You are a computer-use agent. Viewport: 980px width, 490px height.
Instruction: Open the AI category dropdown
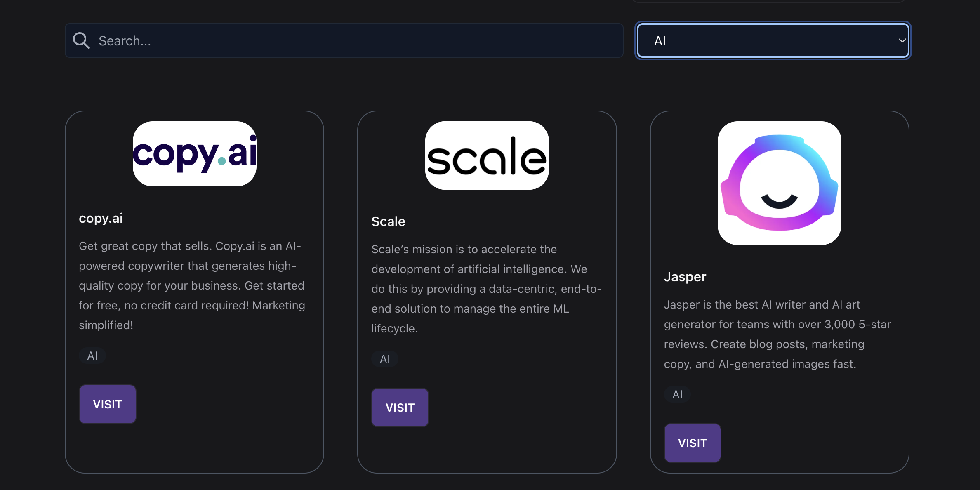773,40
